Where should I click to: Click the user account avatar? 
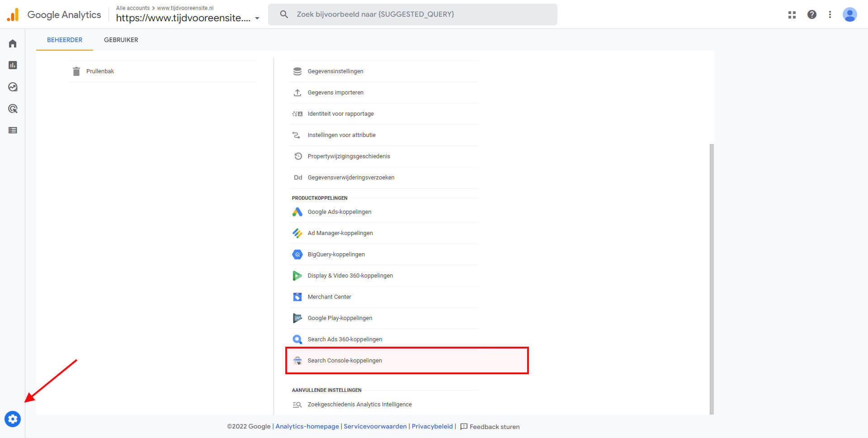[850, 14]
